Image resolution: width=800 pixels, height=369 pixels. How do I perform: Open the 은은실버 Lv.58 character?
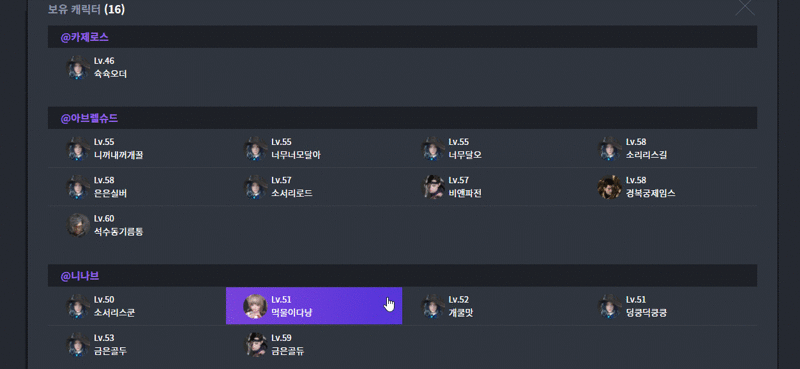point(137,187)
